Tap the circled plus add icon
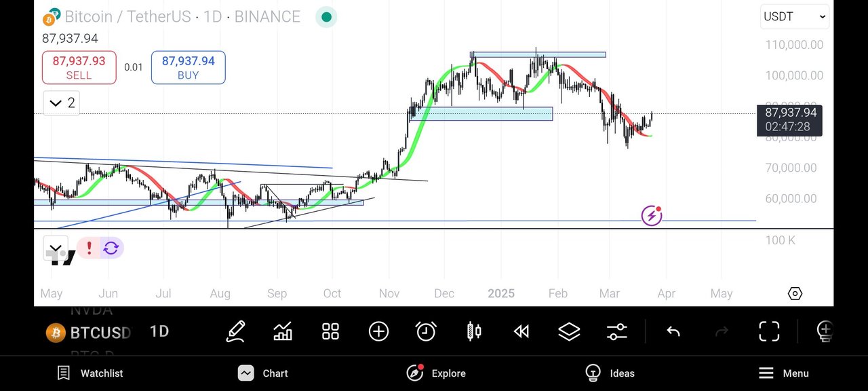The height and width of the screenshot is (391, 868). pos(378,331)
